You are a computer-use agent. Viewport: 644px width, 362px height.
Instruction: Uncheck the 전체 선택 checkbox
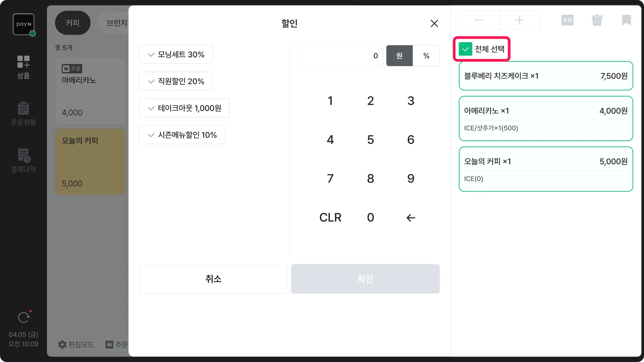click(465, 49)
